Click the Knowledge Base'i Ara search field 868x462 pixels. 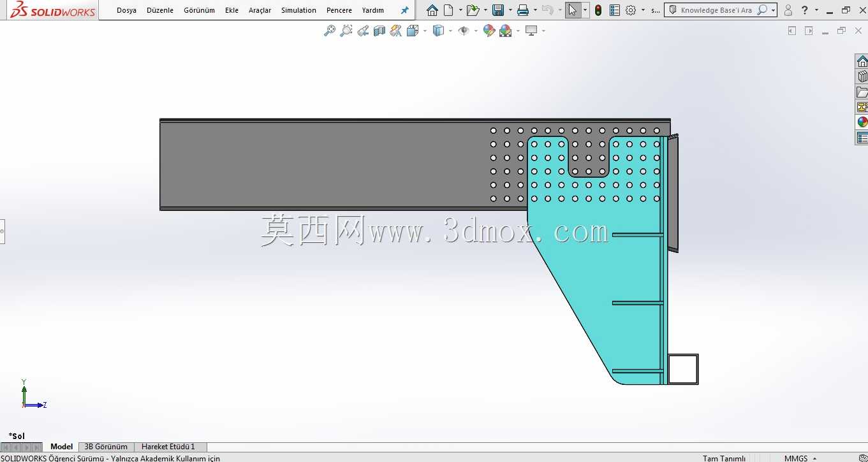point(716,10)
